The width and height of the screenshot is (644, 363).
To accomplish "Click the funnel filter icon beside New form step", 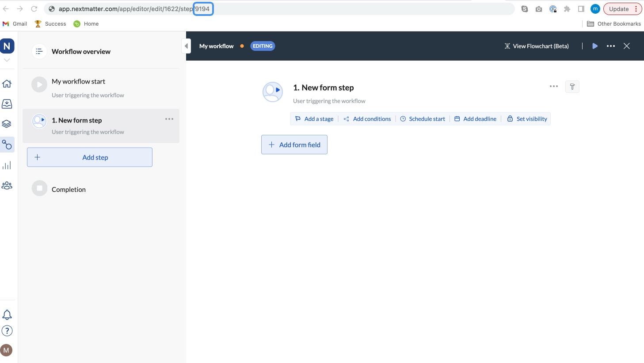I will click(x=572, y=87).
